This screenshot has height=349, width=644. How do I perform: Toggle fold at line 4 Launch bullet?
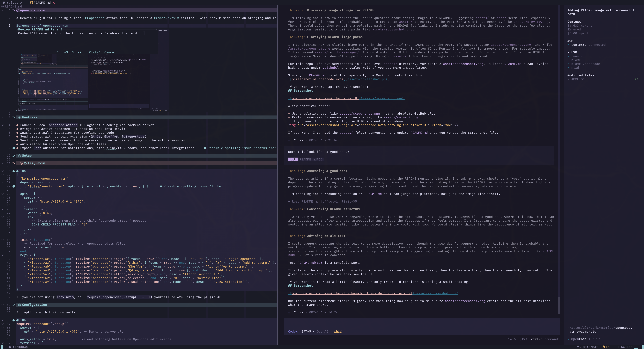(3, 125)
